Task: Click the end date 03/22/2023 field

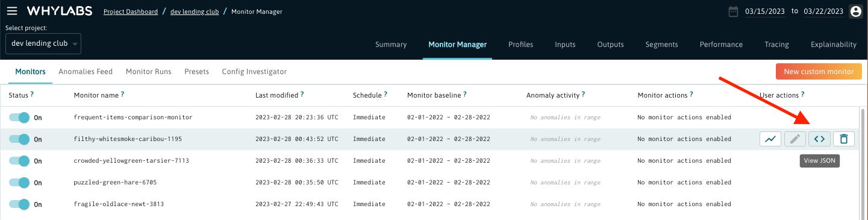Action: [x=823, y=11]
